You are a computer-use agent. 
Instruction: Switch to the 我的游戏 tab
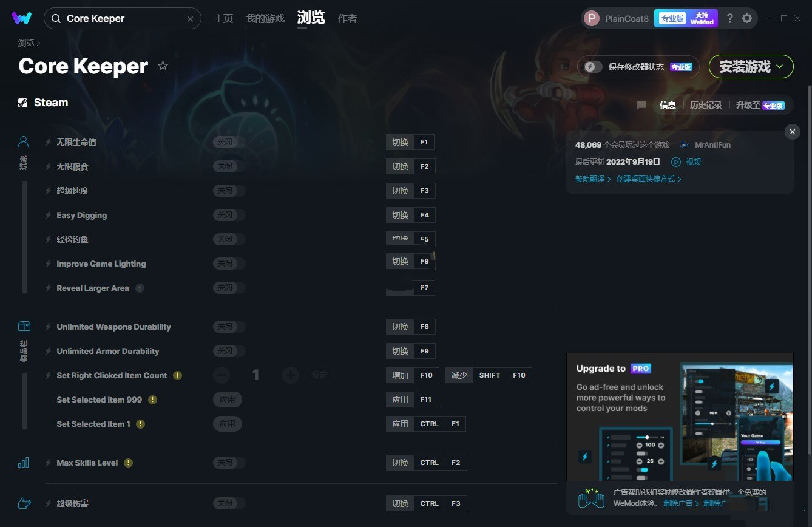pyautogui.click(x=265, y=18)
